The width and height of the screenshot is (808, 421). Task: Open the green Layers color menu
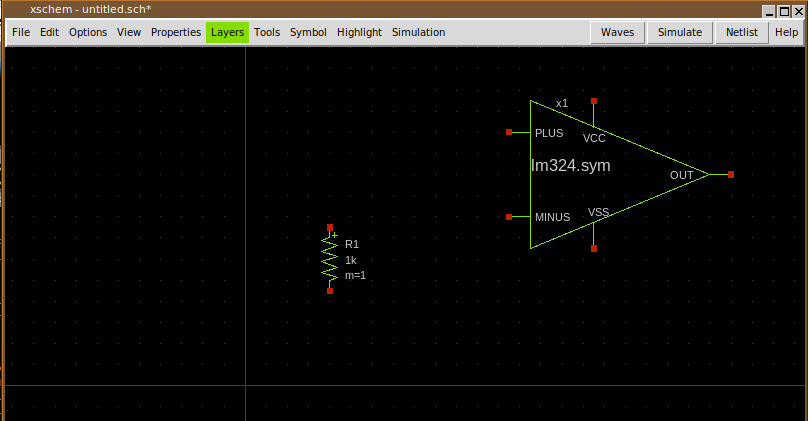click(227, 32)
